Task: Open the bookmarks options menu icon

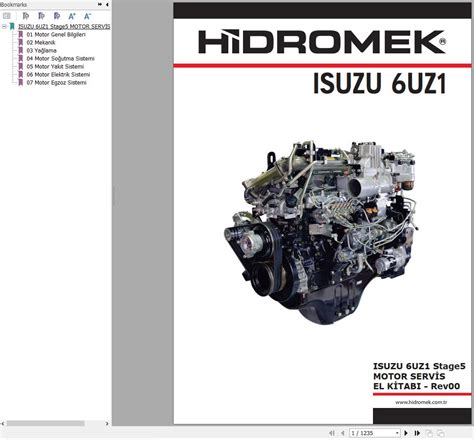Action: coord(7,16)
